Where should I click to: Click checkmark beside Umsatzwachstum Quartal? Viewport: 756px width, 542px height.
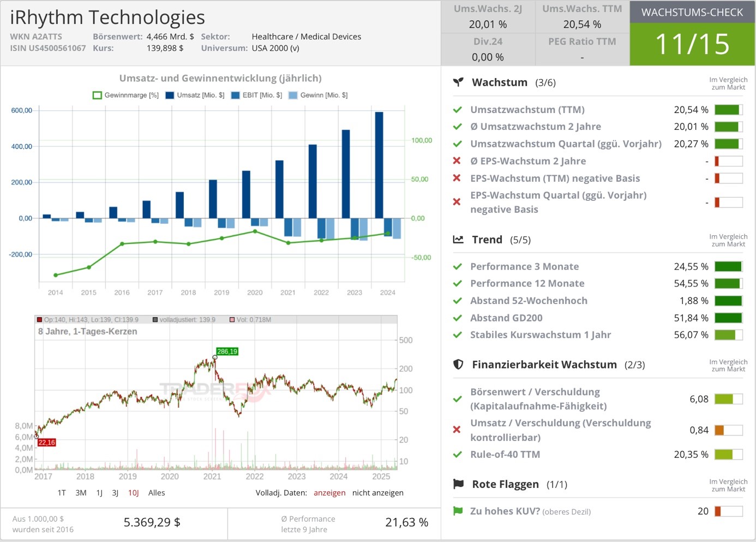click(458, 144)
